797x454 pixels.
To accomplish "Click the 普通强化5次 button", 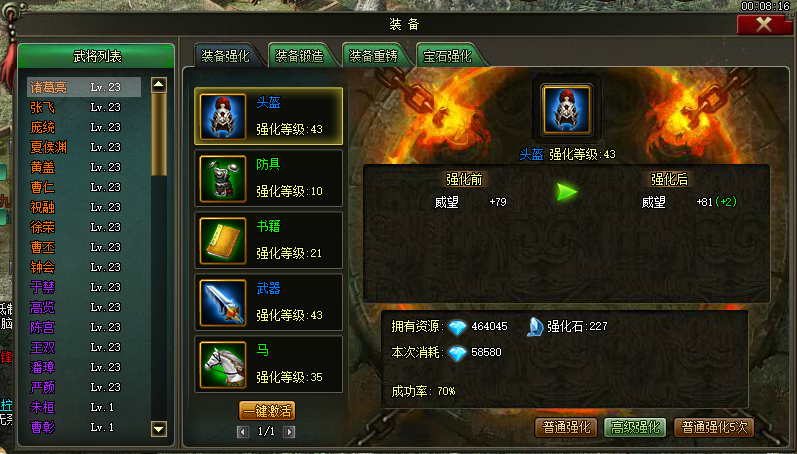I will click(714, 428).
